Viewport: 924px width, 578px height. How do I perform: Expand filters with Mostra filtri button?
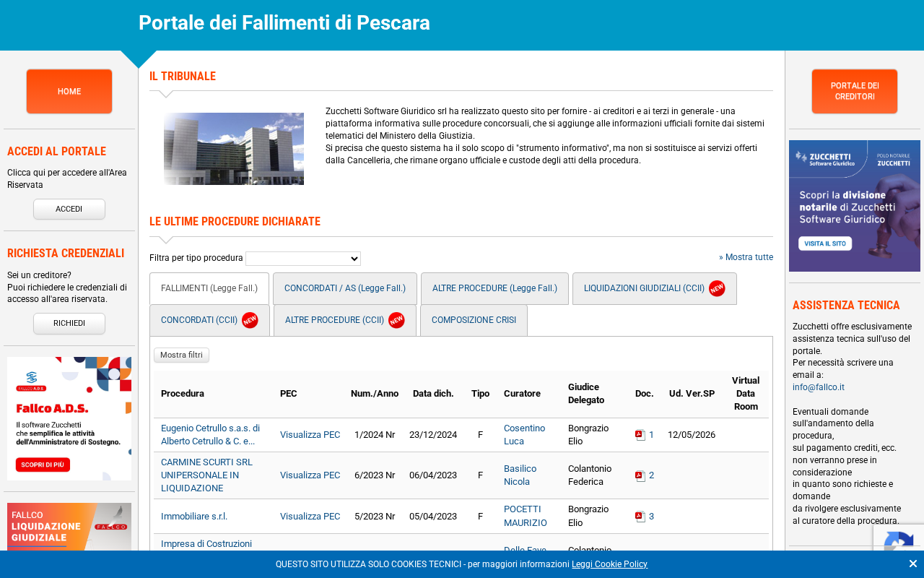click(x=181, y=355)
